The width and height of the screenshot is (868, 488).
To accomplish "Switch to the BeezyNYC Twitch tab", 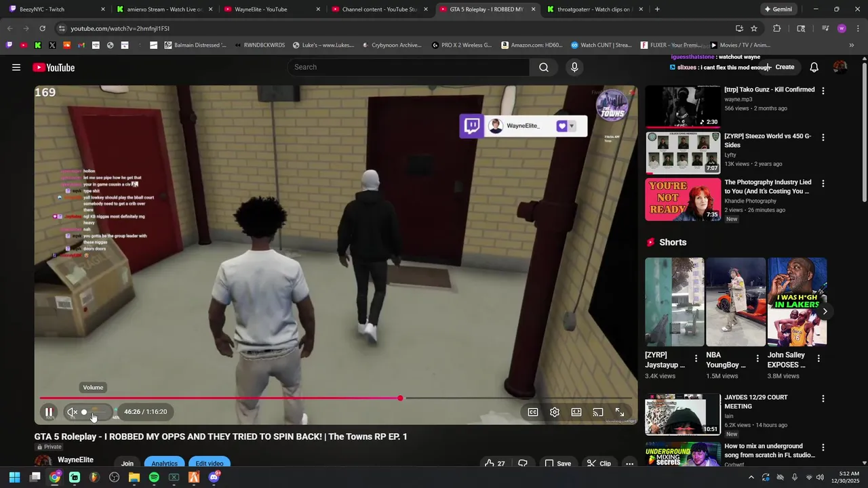I will click(x=57, y=9).
